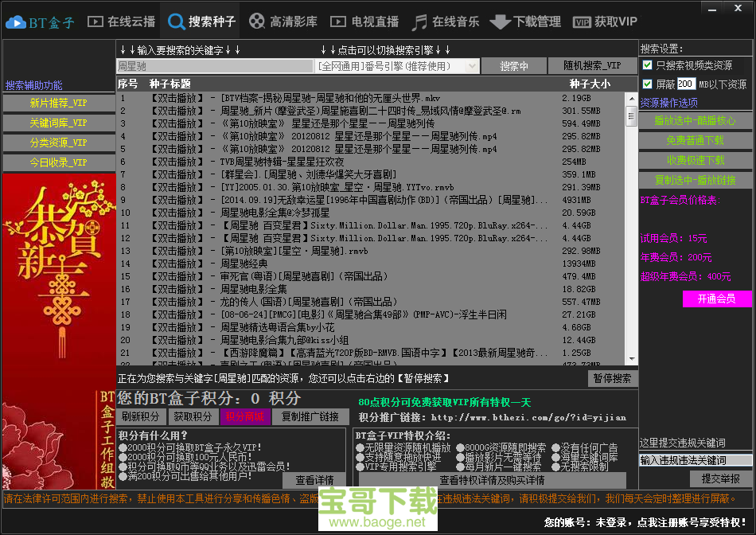The image size is (756, 535).
Task: Switch to the 搜索种子 tab
Action: [x=201, y=21]
